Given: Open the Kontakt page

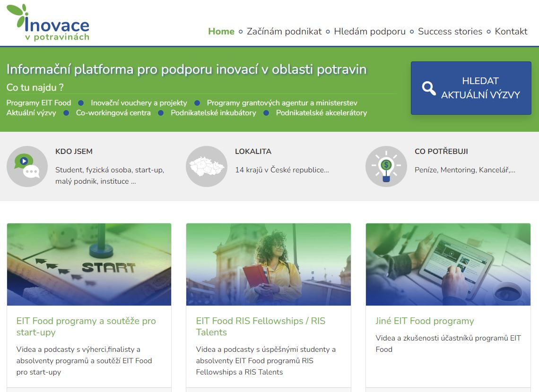Looking at the screenshot, I should [511, 31].
